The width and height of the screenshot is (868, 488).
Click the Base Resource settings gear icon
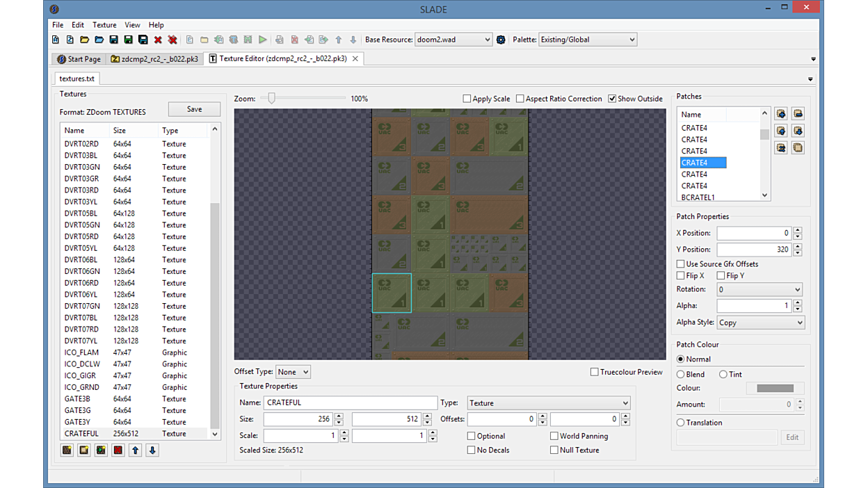pos(501,40)
